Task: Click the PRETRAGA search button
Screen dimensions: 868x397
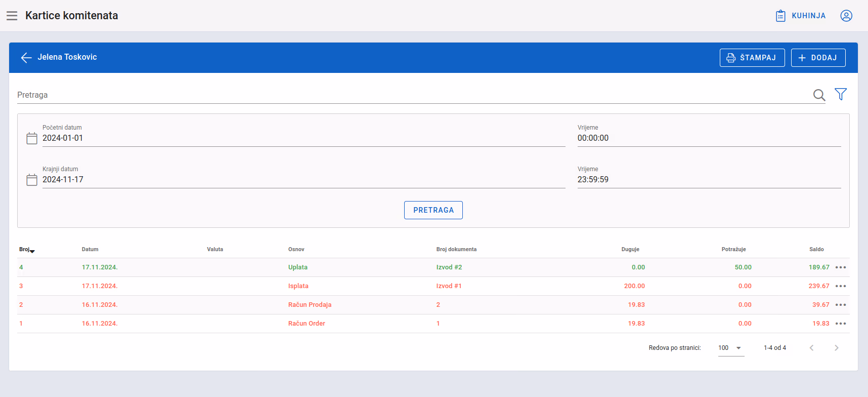Action: click(x=433, y=210)
